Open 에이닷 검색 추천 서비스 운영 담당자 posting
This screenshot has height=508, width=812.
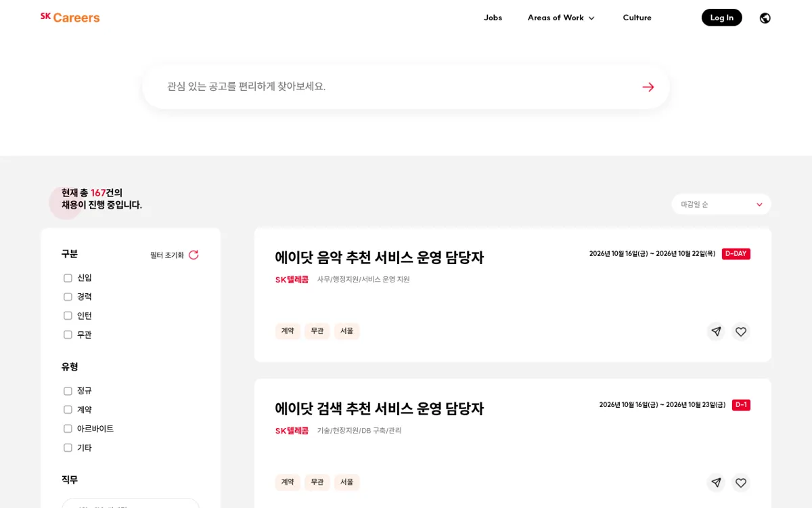click(x=379, y=409)
